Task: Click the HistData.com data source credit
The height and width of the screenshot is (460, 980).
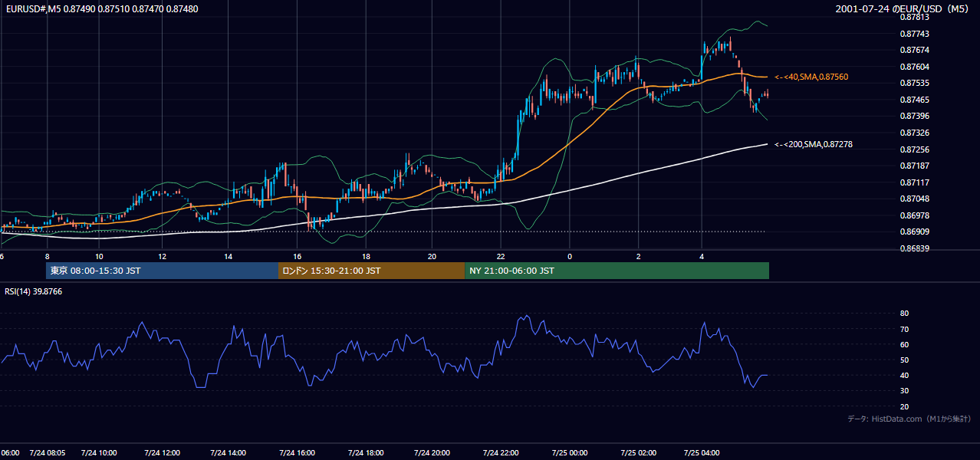Action: point(909,419)
